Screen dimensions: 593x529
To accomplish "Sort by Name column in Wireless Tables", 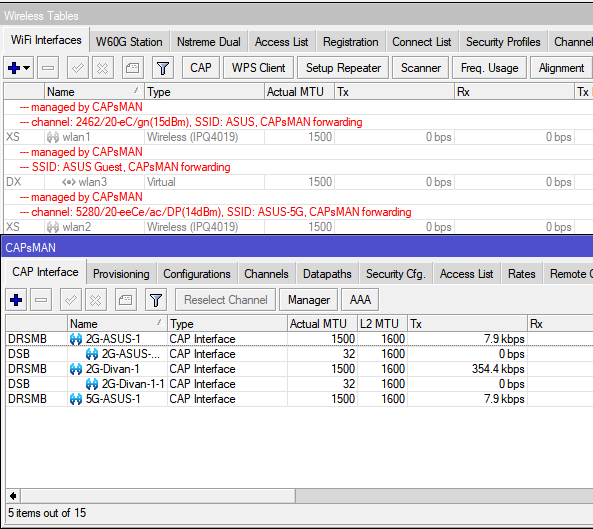I will coord(94,92).
